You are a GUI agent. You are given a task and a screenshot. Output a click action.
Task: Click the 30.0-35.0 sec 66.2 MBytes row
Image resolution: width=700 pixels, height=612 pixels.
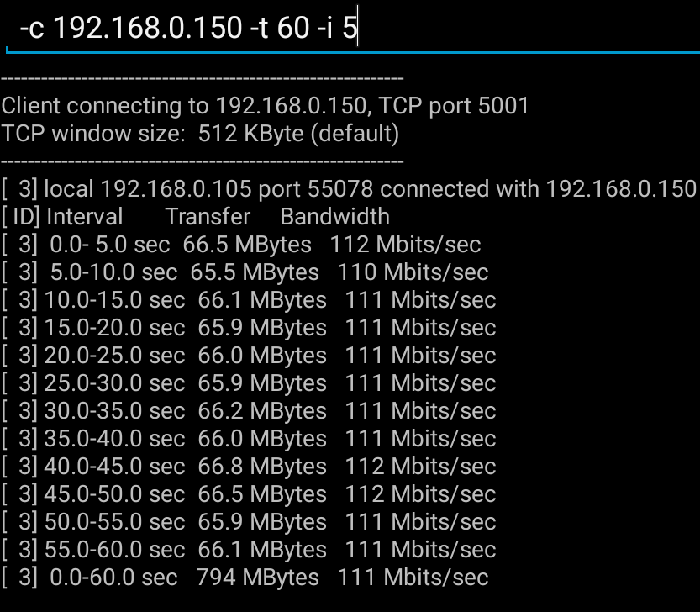(249, 411)
